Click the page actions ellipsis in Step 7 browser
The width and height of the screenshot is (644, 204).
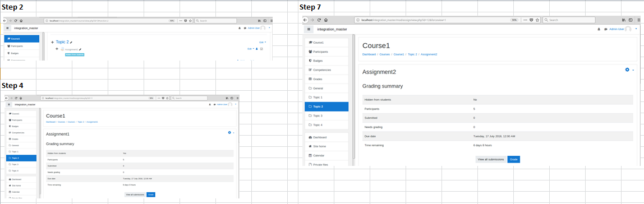tap(525, 20)
